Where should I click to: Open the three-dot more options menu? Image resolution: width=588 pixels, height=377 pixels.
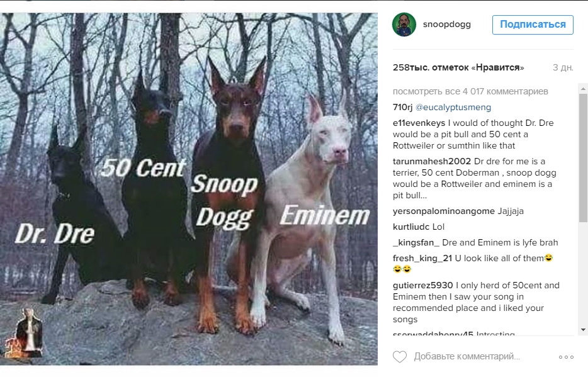click(566, 357)
